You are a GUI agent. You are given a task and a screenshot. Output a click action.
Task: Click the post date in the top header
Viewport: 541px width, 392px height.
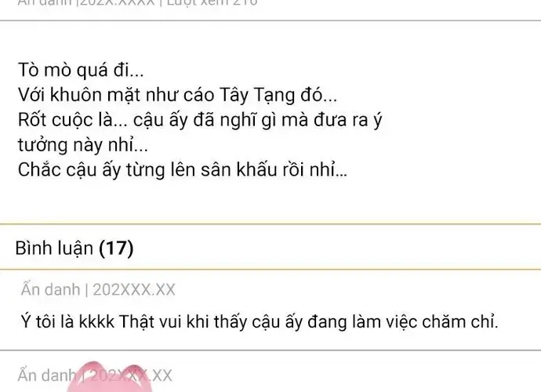118,3
